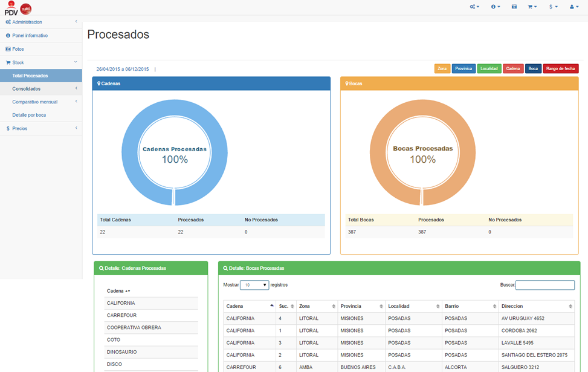Click the address LAVALLE 5495
This screenshot has width=588, height=372.
517,343
